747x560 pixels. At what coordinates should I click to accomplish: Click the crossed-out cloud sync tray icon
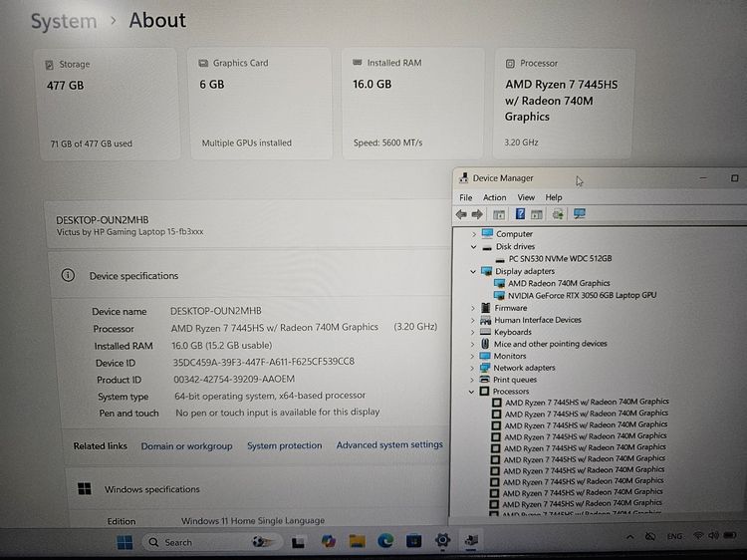tap(650, 536)
